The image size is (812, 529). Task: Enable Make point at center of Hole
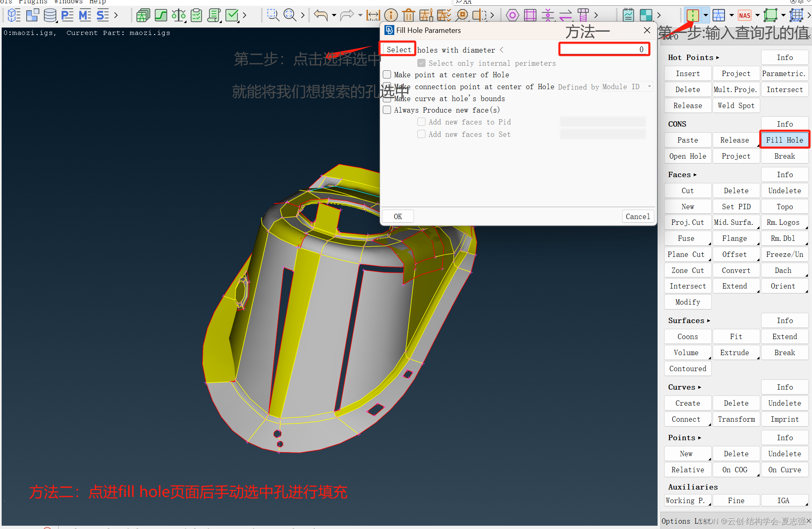(387, 75)
